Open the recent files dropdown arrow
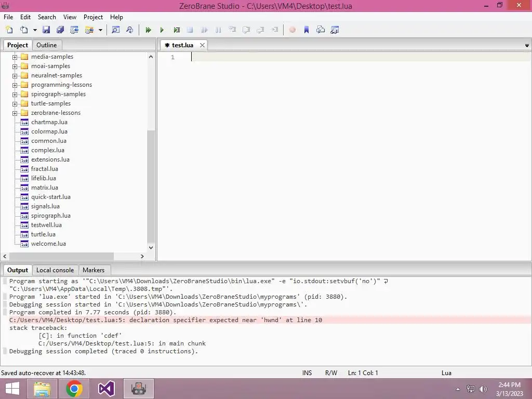 (35, 30)
